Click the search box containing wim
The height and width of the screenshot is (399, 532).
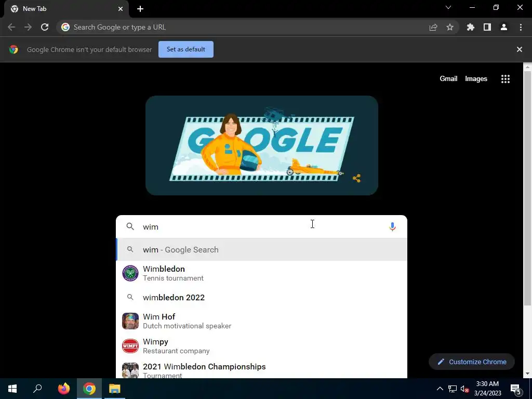pyautogui.click(x=261, y=227)
